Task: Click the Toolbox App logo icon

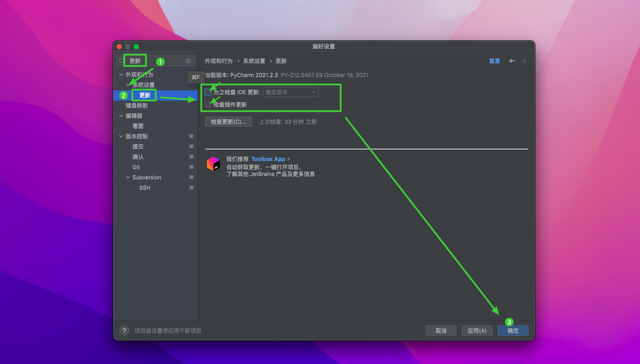Action: (213, 164)
